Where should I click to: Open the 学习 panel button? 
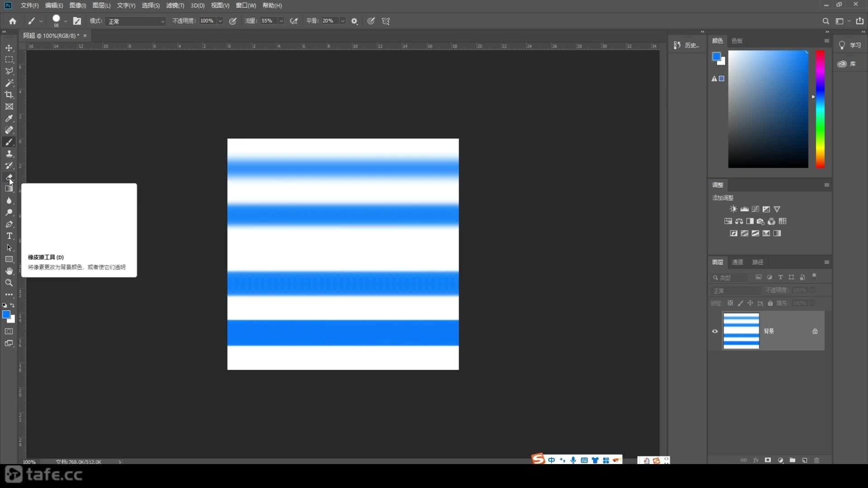pyautogui.click(x=850, y=45)
